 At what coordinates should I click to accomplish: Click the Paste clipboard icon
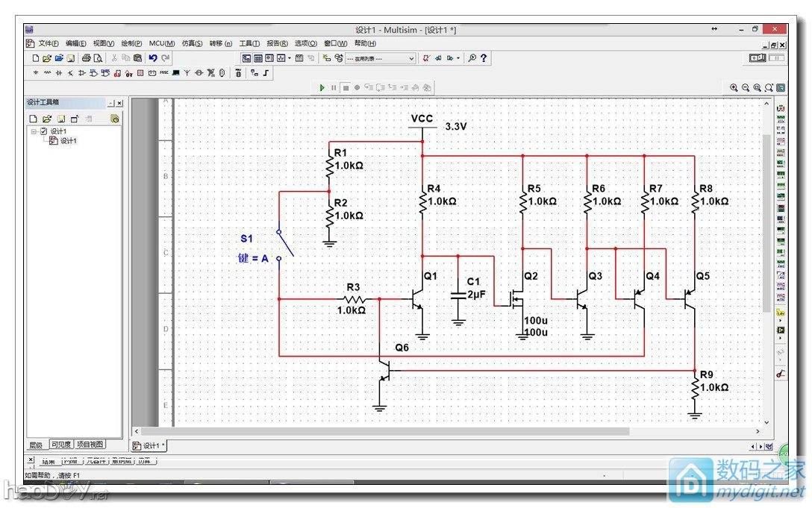pyautogui.click(x=137, y=58)
